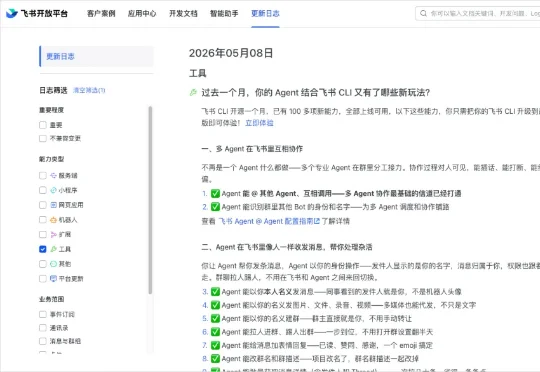
Task: Enable the 小程序 checkbox
Action: [x=43, y=190]
